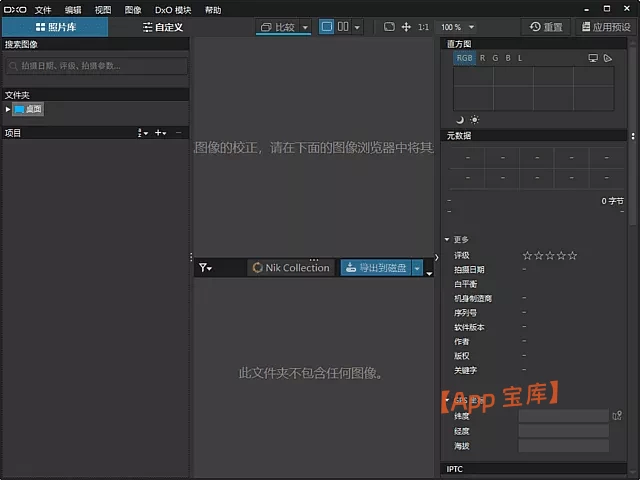Expand the 桌面 folder tree arrow

(8, 109)
